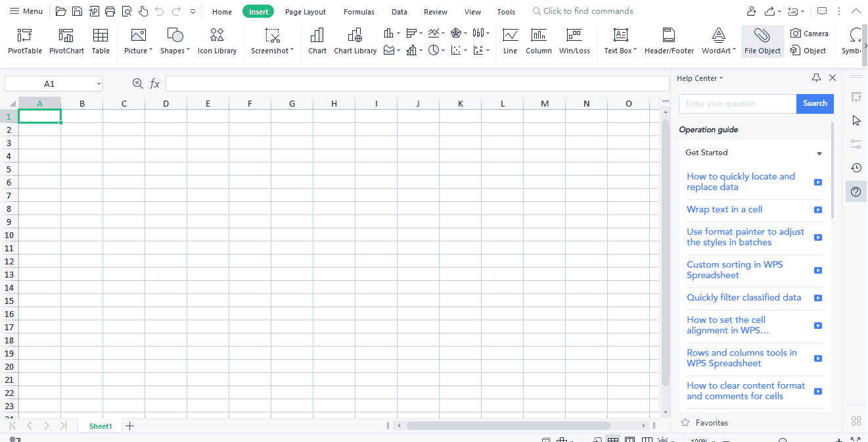This screenshot has height=442, width=868.
Task: Insert a Win/Loss sparkline
Action: [574, 41]
